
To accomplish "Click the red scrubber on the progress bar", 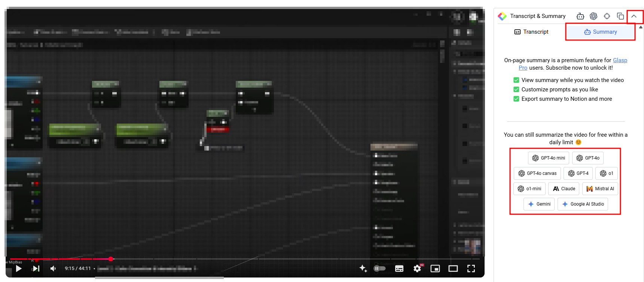I will click(x=111, y=259).
